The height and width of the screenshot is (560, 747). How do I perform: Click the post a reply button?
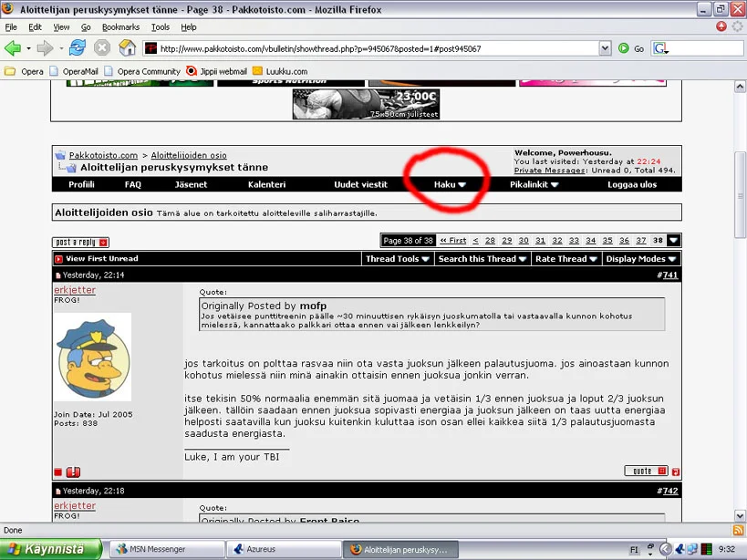click(x=80, y=243)
